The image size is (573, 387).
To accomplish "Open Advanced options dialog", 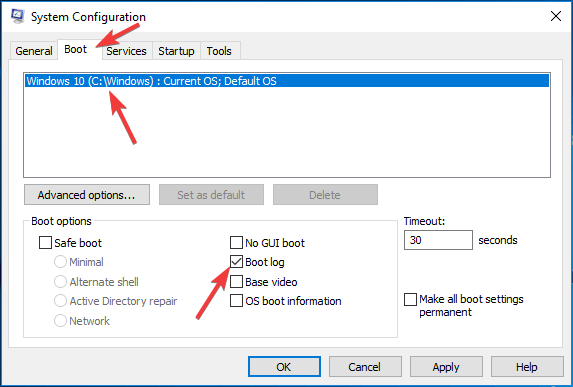I will pyautogui.click(x=87, y=195).
